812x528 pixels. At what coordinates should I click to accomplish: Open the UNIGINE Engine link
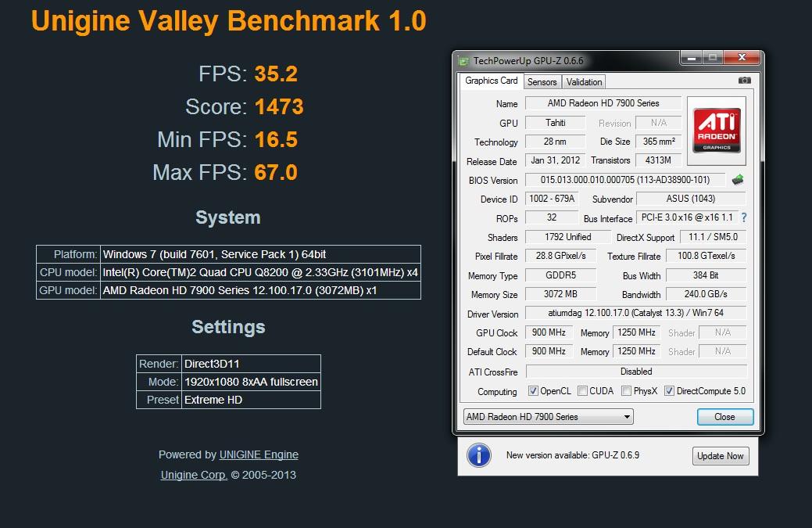(x=259, y=454)
